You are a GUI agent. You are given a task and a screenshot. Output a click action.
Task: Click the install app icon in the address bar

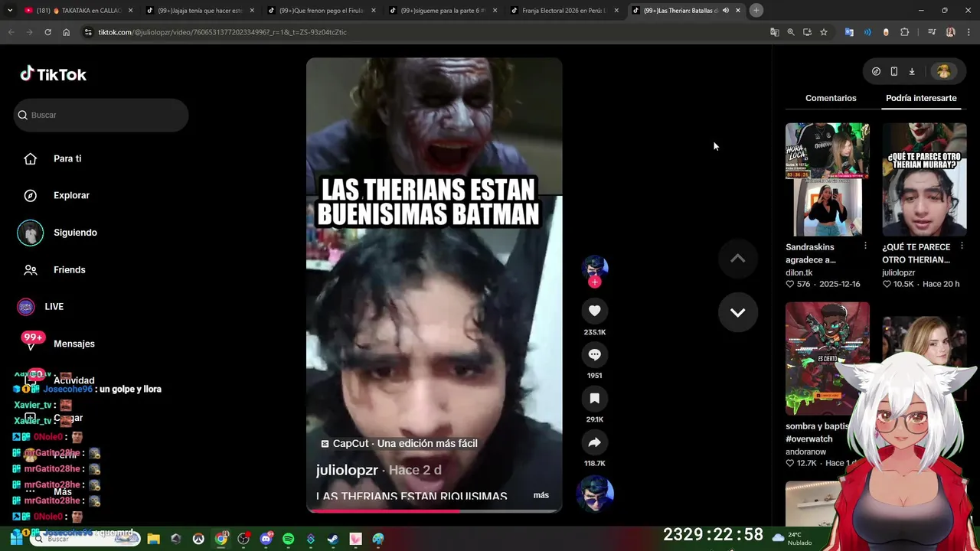(x=807, y=32)
